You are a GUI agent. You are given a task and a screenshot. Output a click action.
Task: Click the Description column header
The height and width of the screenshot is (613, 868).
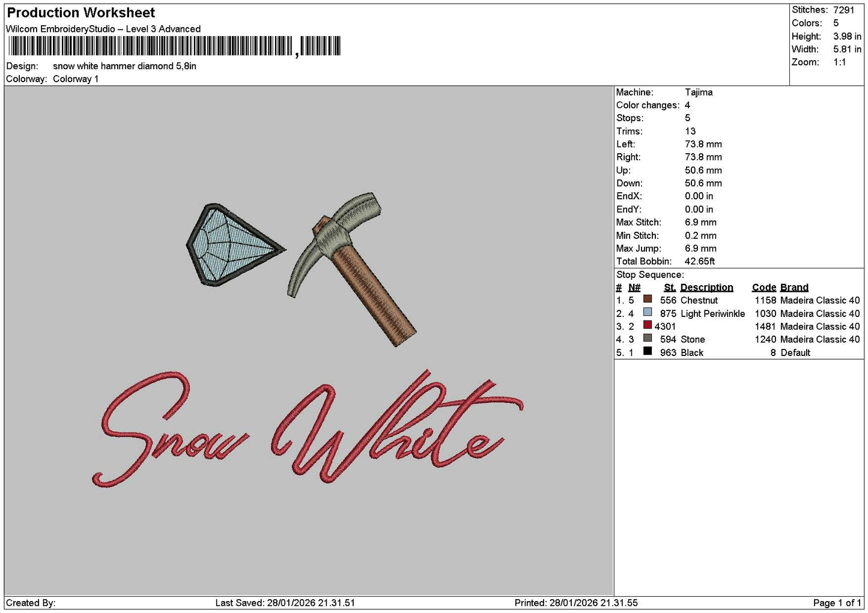tap(706, 288)
